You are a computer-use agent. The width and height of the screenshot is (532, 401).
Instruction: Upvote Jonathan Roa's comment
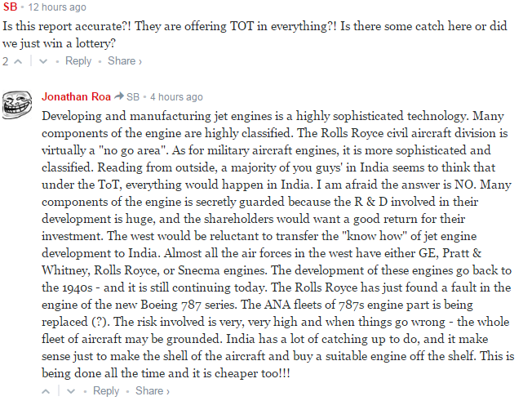tap(46, 391)
